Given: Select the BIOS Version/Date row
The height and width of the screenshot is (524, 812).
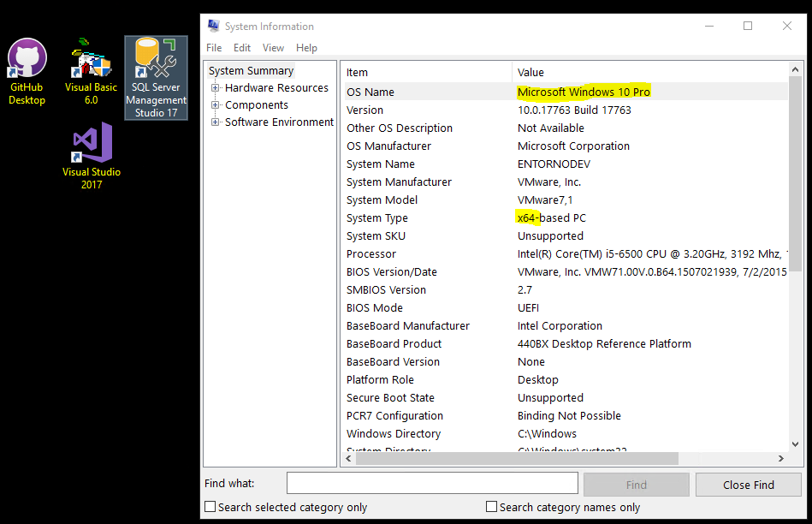Looking at the screenshot, I should (x=566, y=271).
